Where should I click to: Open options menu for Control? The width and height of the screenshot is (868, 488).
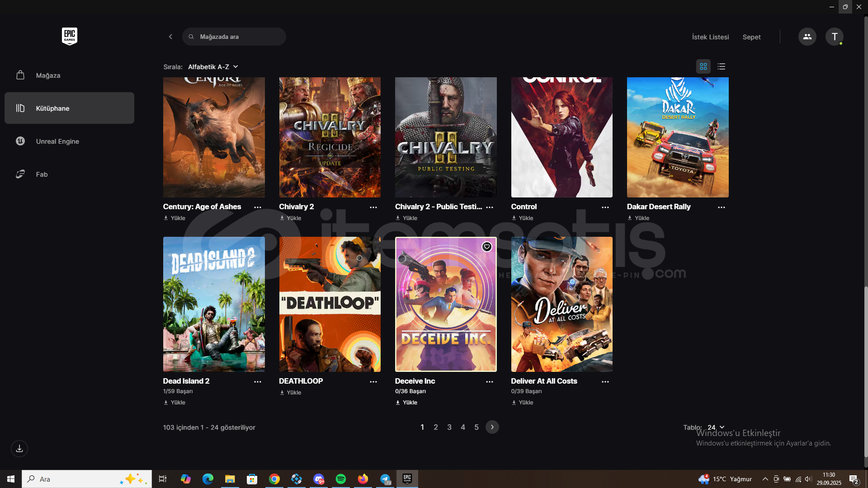[x=605, y=207]
